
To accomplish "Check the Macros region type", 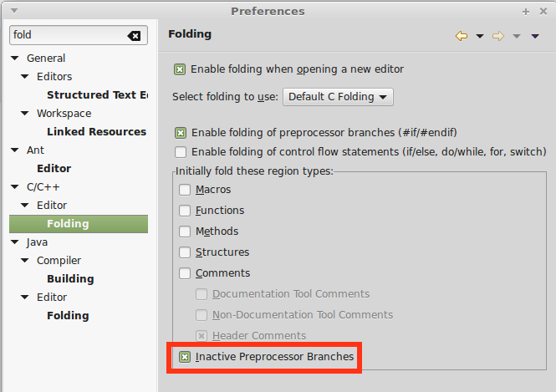I will click(185, 190).
